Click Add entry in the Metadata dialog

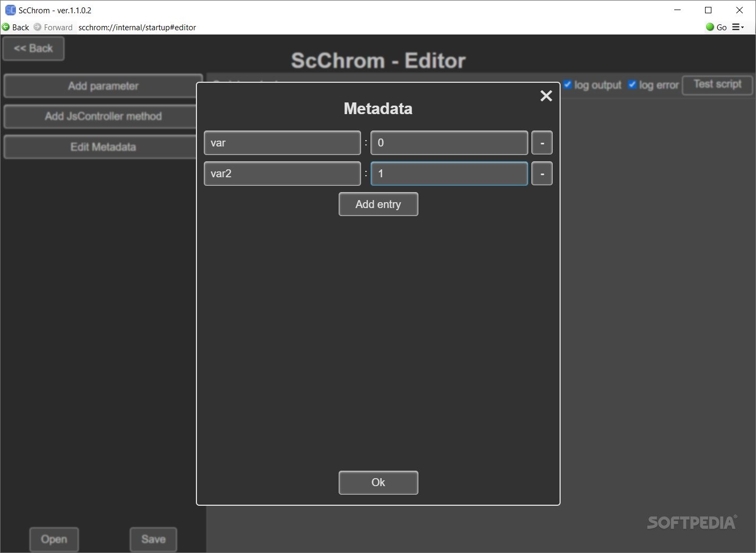coord(379,204)
